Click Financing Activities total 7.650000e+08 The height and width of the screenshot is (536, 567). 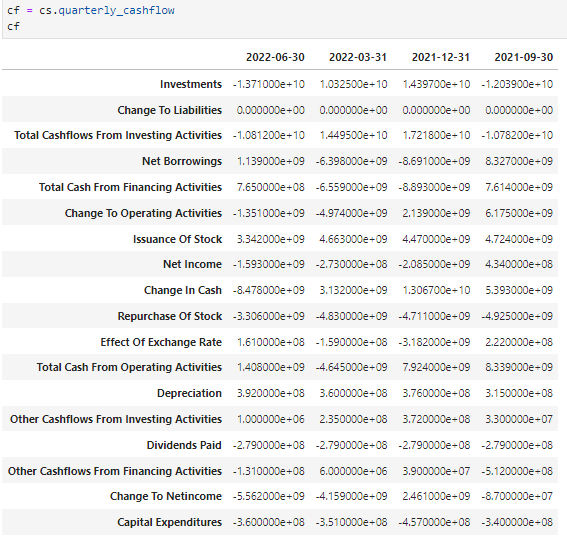[271, 187]
